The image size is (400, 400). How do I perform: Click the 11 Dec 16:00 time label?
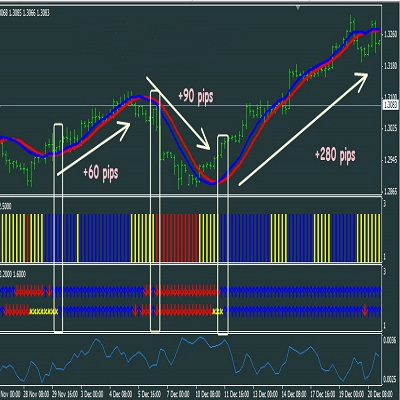tap(237, 394)
